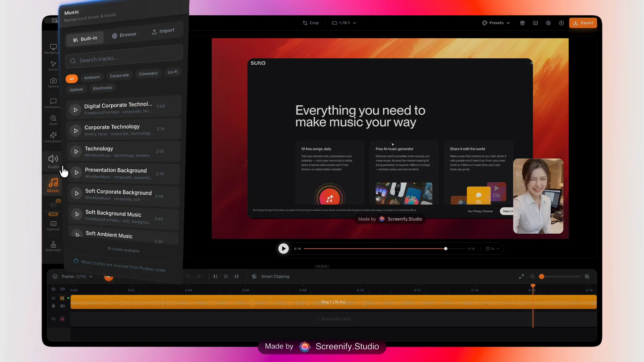The width and height of the screenshot is (644, 362).
Task: Filter tracks by Ambient genre
Action: [92, 77]
